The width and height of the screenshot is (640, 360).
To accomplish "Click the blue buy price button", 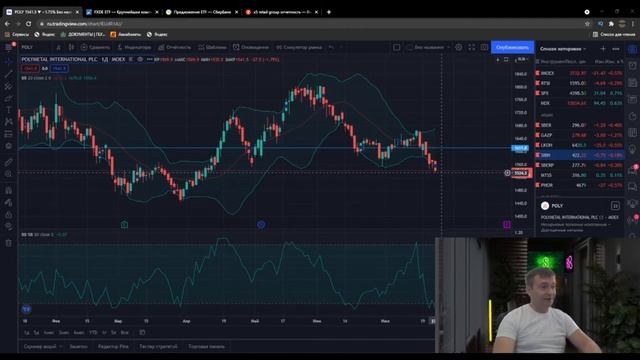I will tap(59, 69).
